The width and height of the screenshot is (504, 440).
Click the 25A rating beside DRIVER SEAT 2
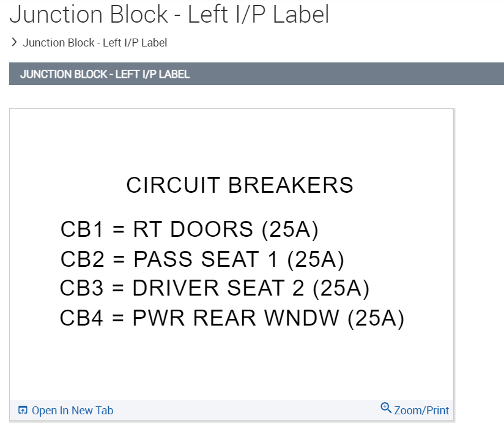(x=341, y=289)
